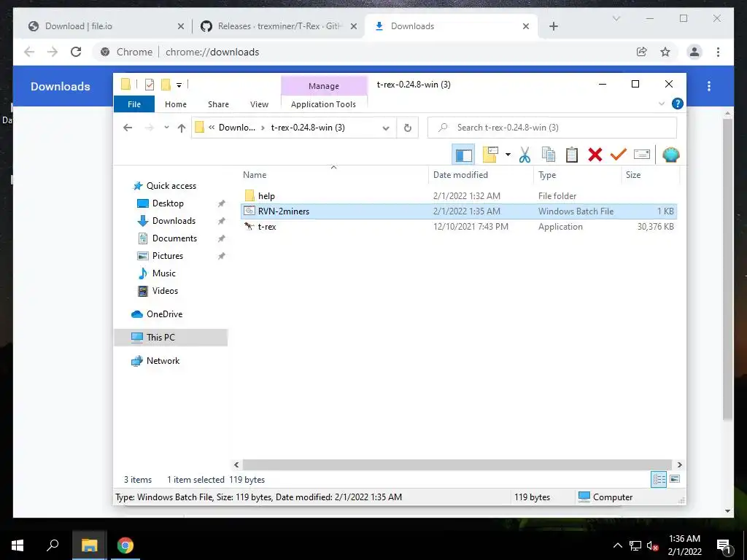Open Documents in navigation pane
Viewport: 747px width, 560px height.
pyautogui.click(x=174, y=238)
